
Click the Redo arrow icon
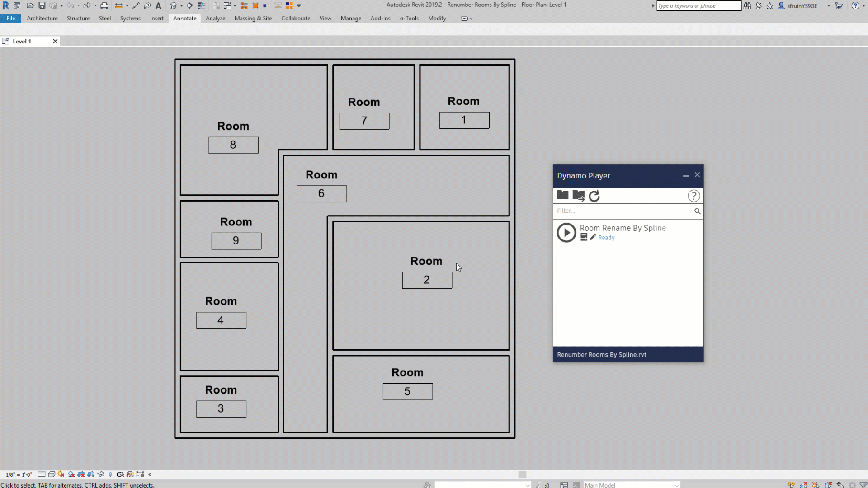pyautogui.click(x=87, y=5)
